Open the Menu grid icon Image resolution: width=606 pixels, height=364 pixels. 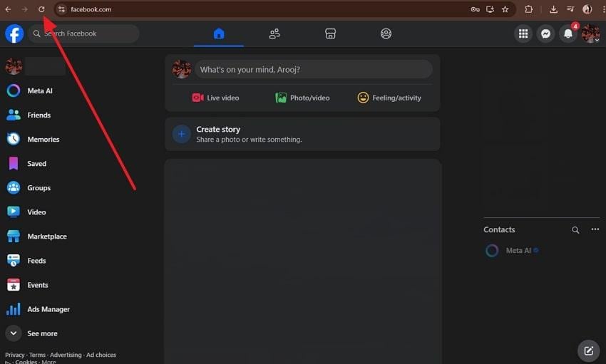click(523, 34)
